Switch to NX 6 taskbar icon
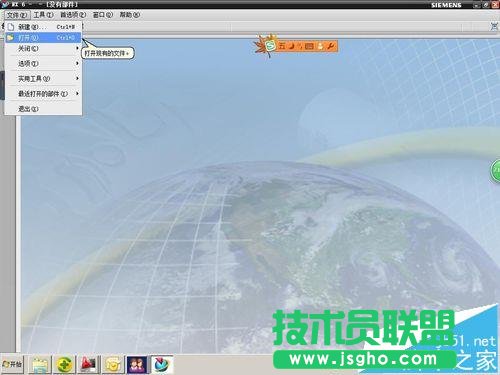 tap(162, 364)
